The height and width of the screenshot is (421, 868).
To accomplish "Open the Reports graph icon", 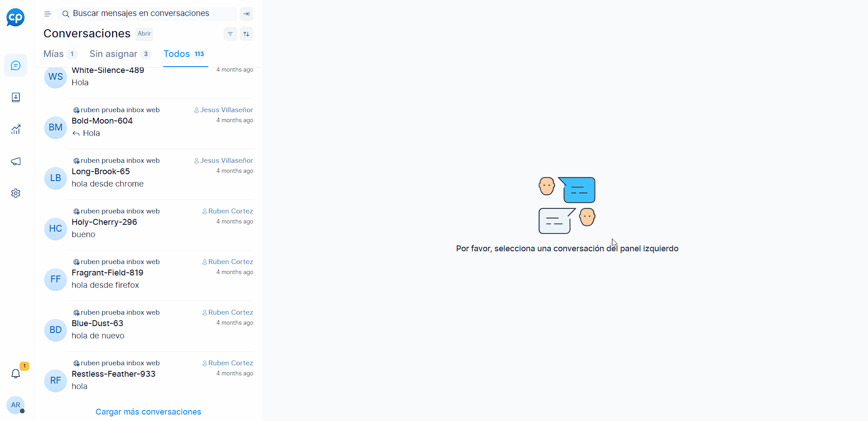I will 16,129.
